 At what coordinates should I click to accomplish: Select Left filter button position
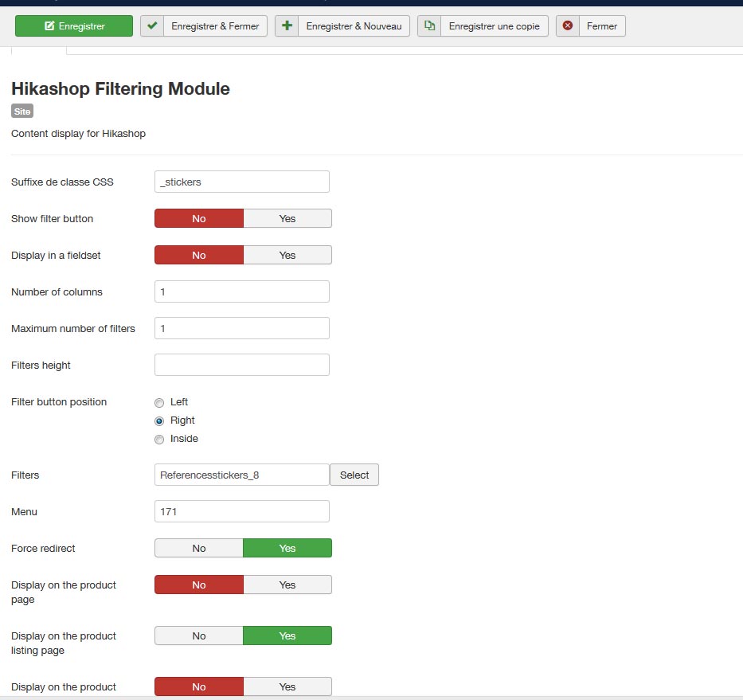pyautogui.click(x=159, y=403)
